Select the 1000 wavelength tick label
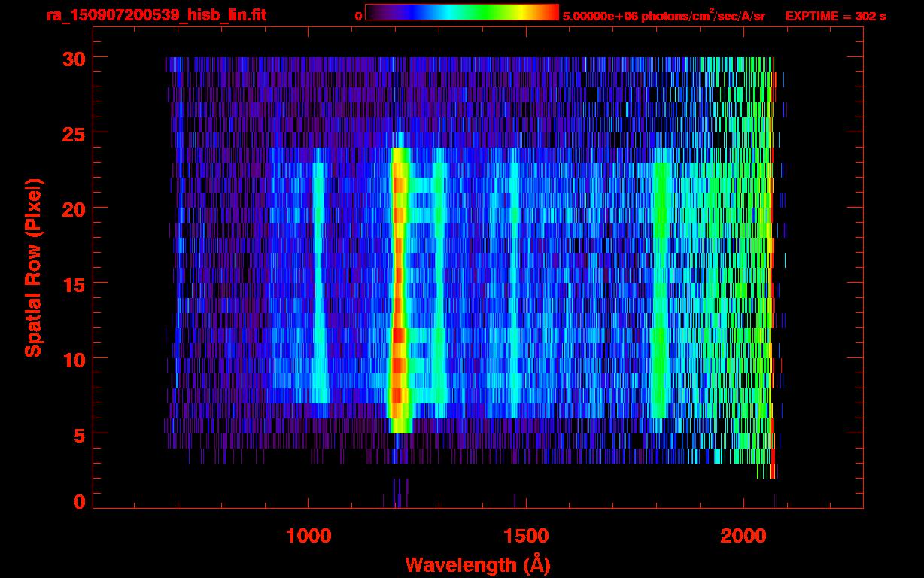Image resolution: width=924 pixels, height=578 pixels. 309,536
